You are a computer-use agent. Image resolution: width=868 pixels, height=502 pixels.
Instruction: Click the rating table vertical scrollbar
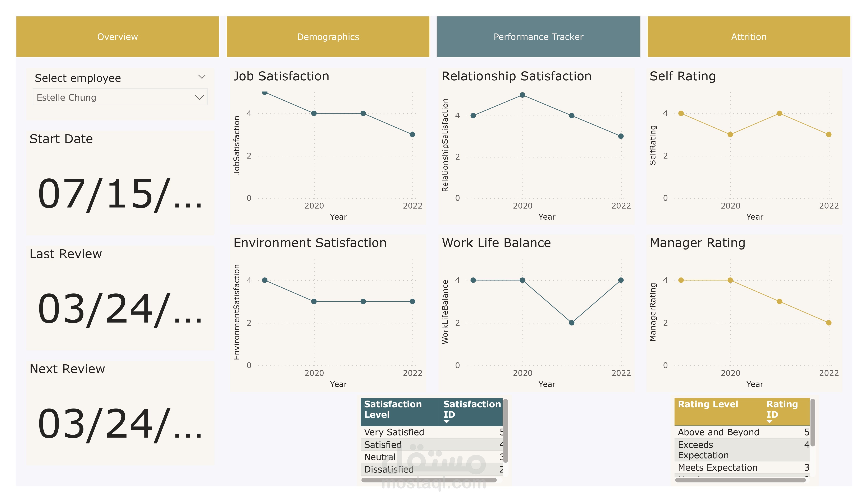tap(813, 422)
